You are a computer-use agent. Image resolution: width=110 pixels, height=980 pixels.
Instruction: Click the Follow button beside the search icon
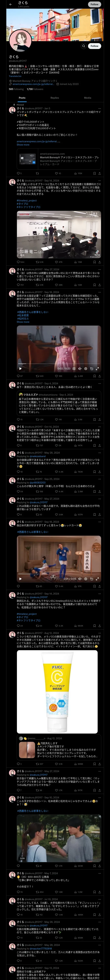tap(95, 46)
